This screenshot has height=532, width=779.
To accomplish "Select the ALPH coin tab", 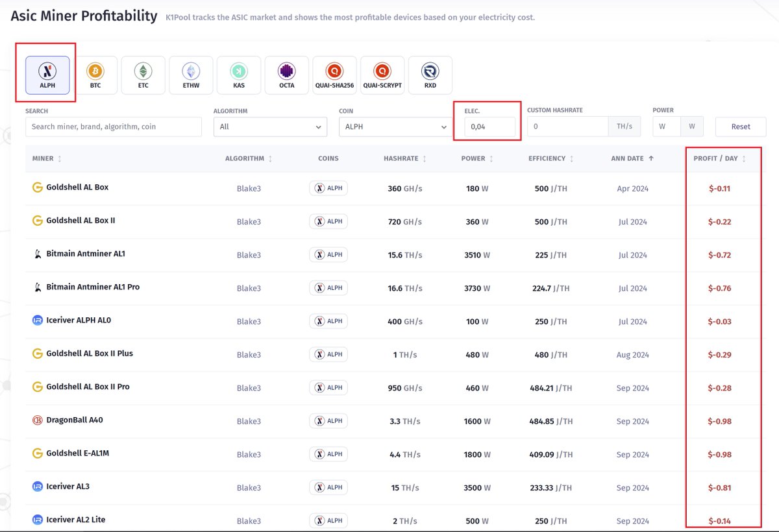I will tap(47, 75).
